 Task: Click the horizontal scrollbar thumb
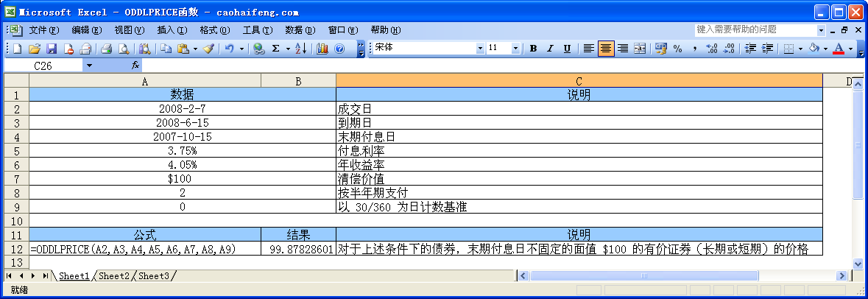[644, 275]
